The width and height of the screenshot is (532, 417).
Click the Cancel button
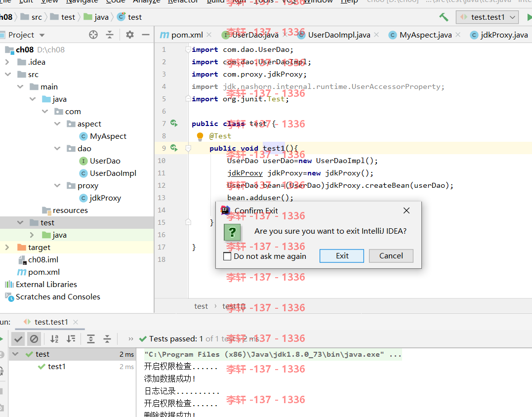pyautogui.click(x=391, y=256)
